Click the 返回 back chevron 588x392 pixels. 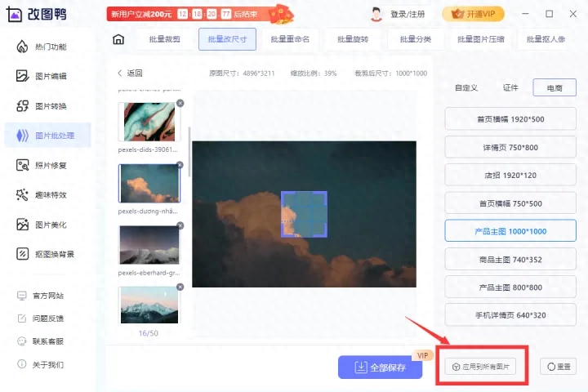pyautogui.click(x=119, y=73)
